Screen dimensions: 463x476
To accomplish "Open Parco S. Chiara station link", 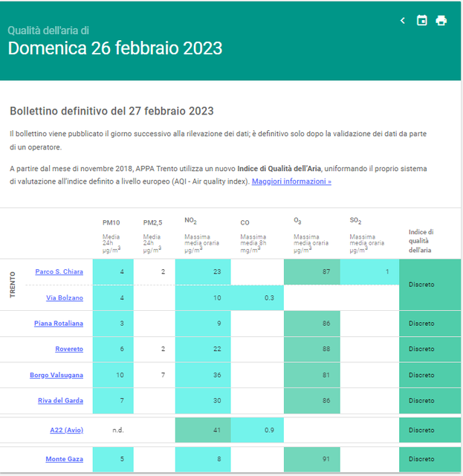I will tap(59, 271).
